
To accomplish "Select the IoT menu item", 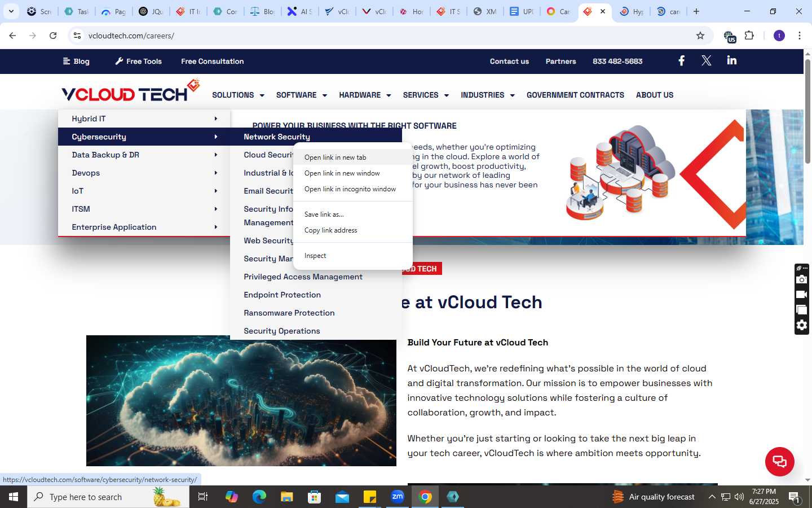I will [x=144, y=191].
